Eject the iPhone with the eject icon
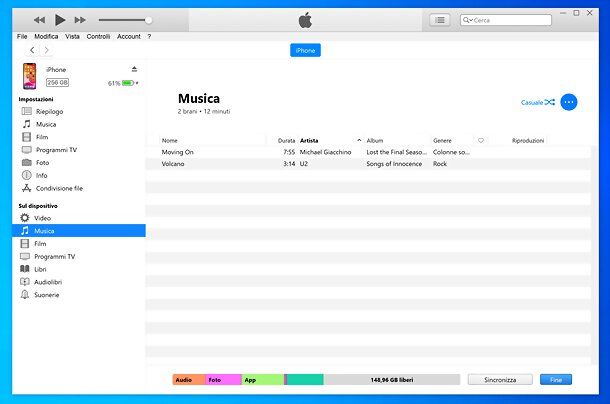The image size is (610, 404). (134, 69)
